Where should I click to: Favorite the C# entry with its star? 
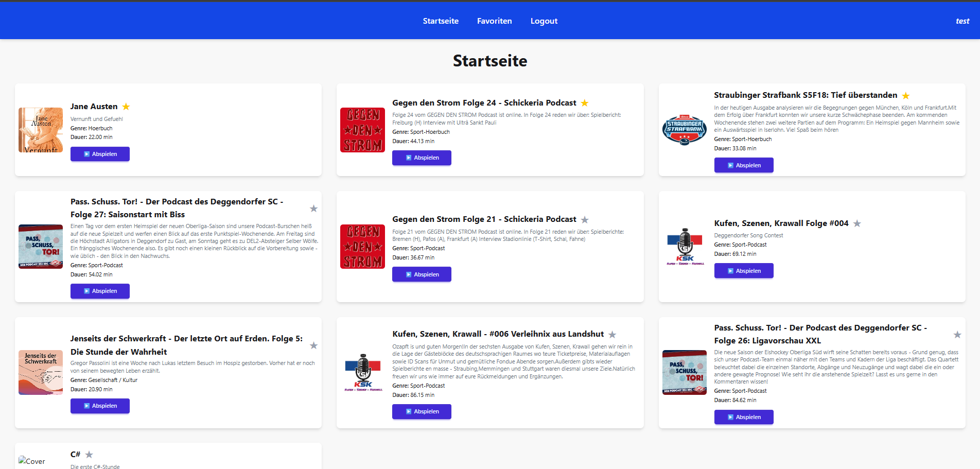[x=89, y=455]
